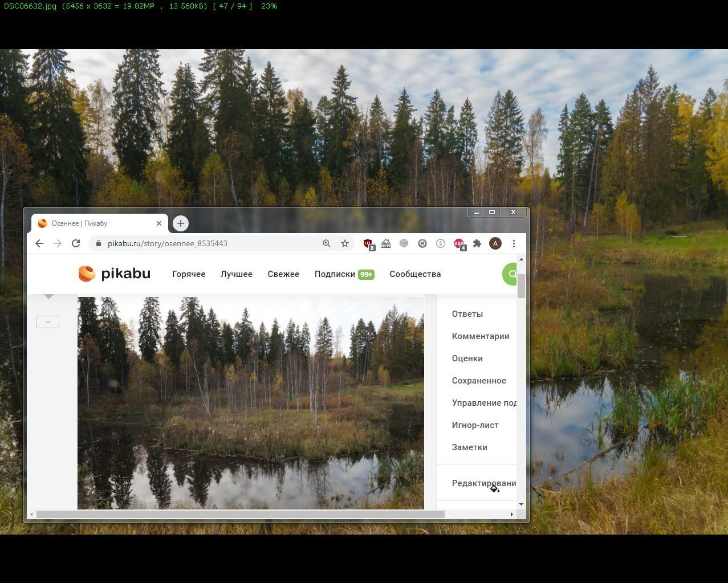Open the NEW house extension icon
The height and width of the screenshot is (583, 728).
386,243
